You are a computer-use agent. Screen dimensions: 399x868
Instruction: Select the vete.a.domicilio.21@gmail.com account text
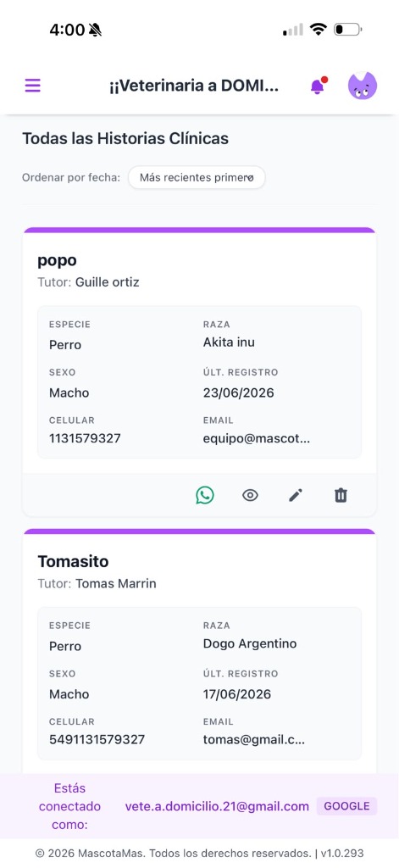217,807
